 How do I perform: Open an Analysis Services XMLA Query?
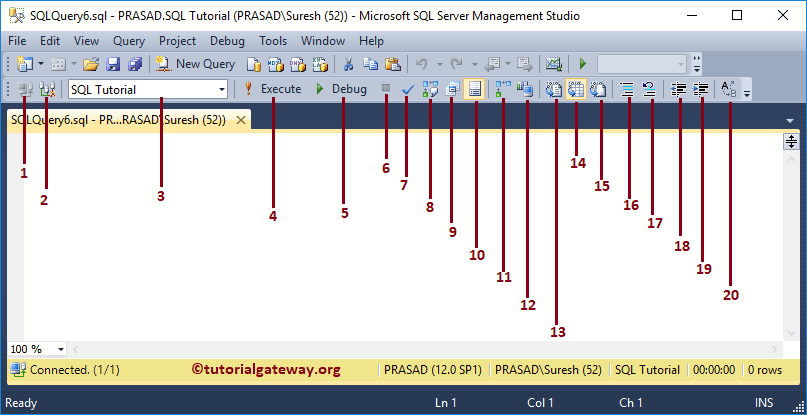pos(320,64)
